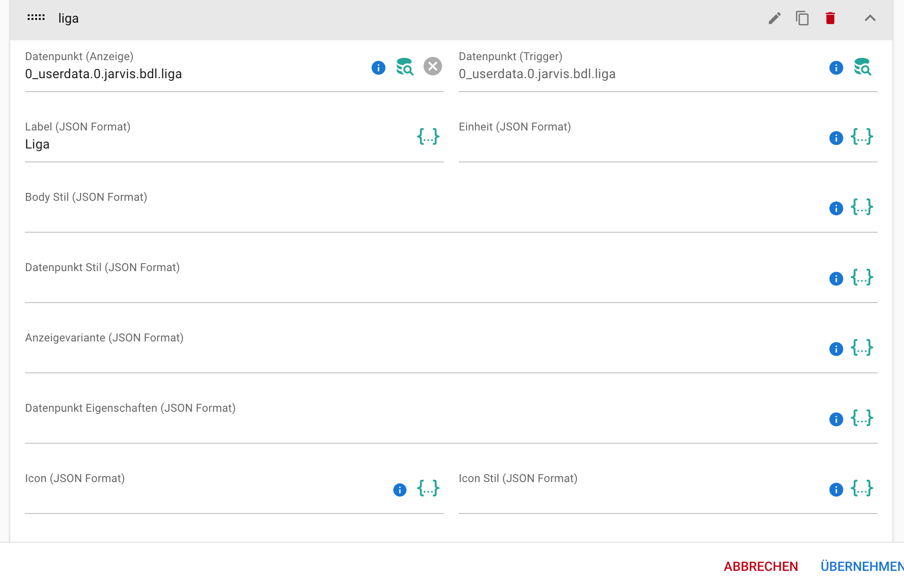904x588 pixels.
Task: Show info for Datenpunkt Eigenschaften field
Action: pyautogui.click(x=836, y=419)
